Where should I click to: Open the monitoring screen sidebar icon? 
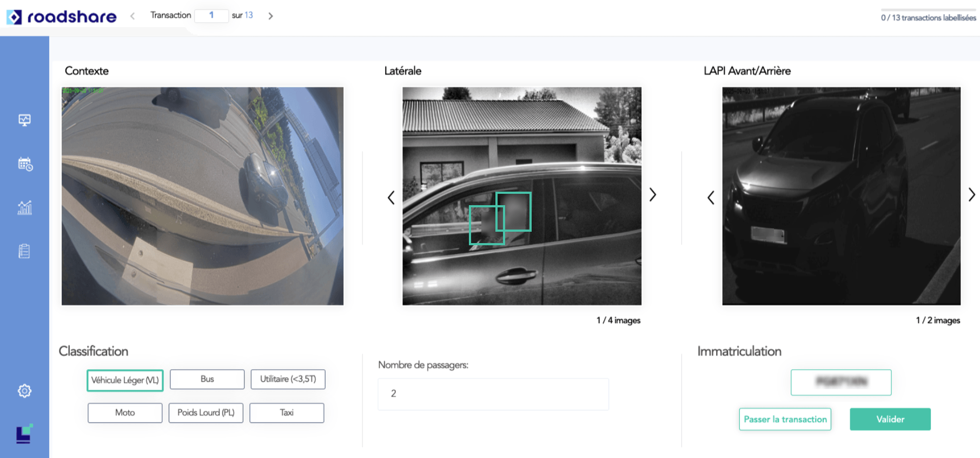point(24,120)
